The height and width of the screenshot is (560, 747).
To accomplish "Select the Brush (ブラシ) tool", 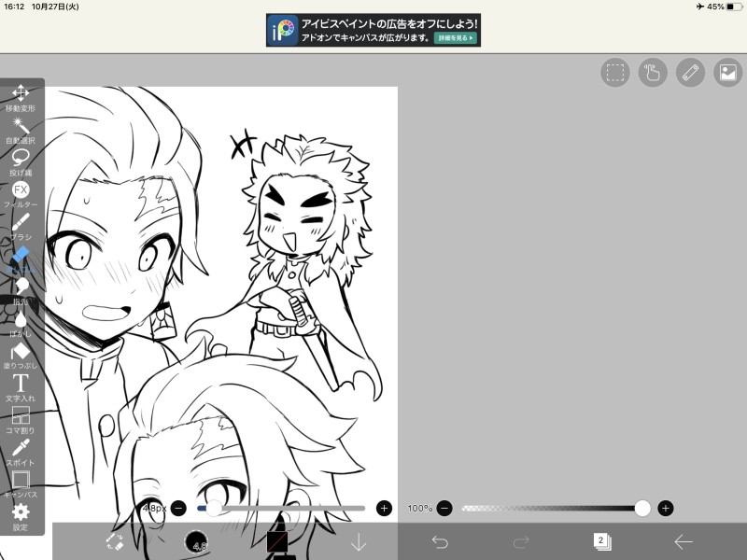I will tap(21, 227).
